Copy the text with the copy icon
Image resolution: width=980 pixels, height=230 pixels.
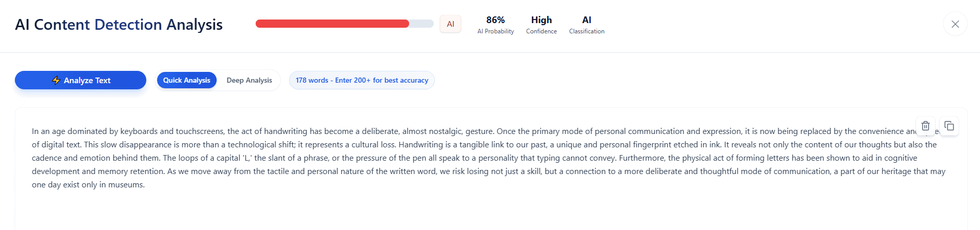click(x=949, y=126)
